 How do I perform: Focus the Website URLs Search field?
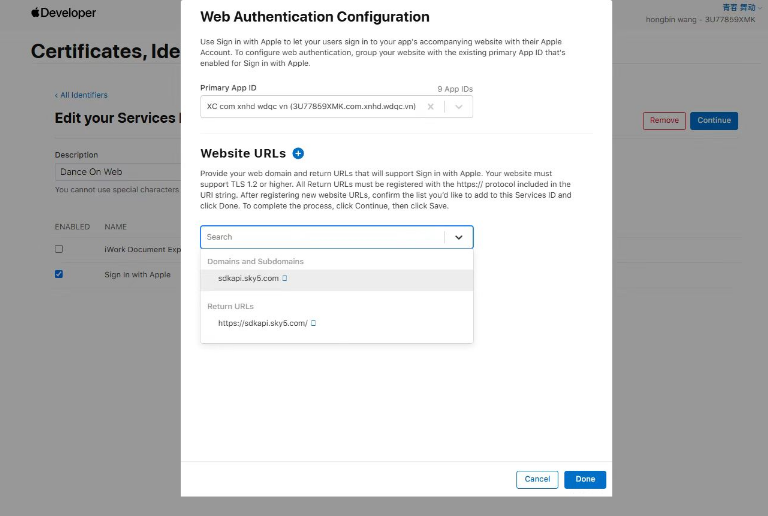[x=323, y=237]
